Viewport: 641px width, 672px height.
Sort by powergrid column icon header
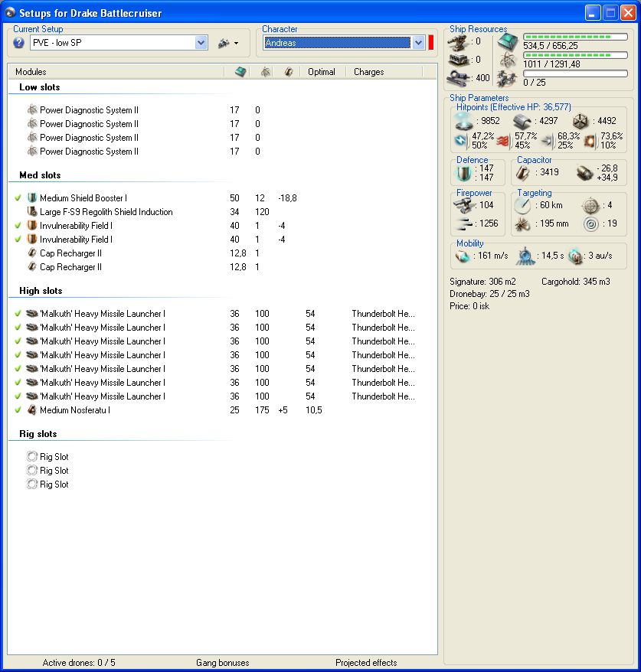pos(266,72)
